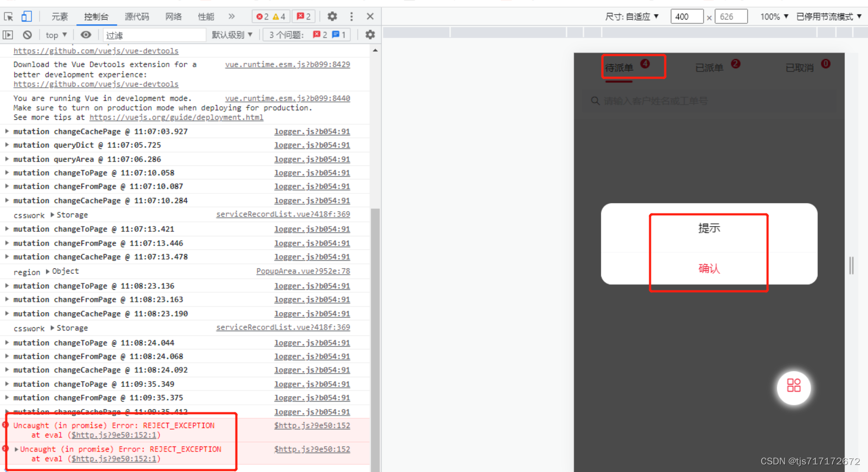Screen dimensions: 868x472
Task: Open the 默认级别 log level dropdown
Action: [x=232, y=35]
